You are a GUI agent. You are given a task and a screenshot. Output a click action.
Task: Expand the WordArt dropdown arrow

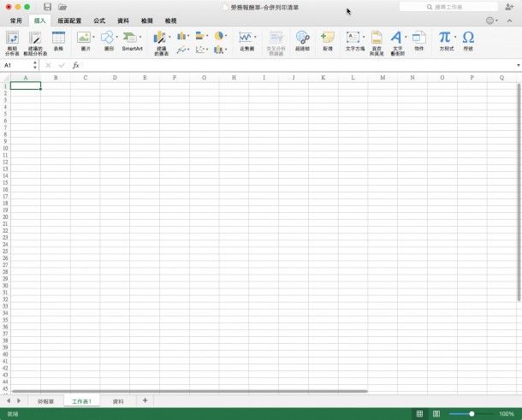(406, 37)
